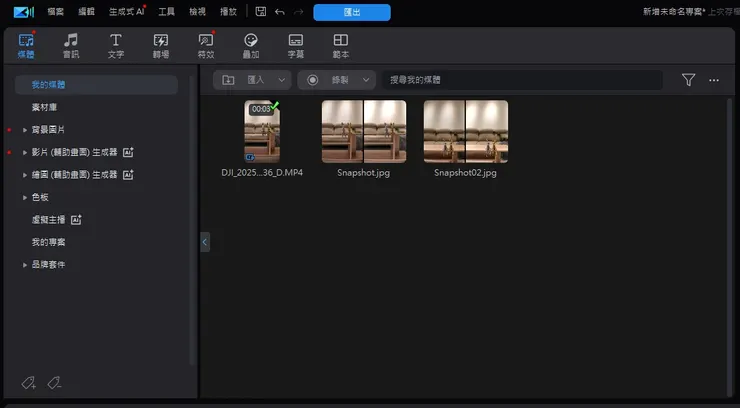Open the 字幕 (Subtitle) room
Viewport: 740px width, 408px height.
pos(296,44)
